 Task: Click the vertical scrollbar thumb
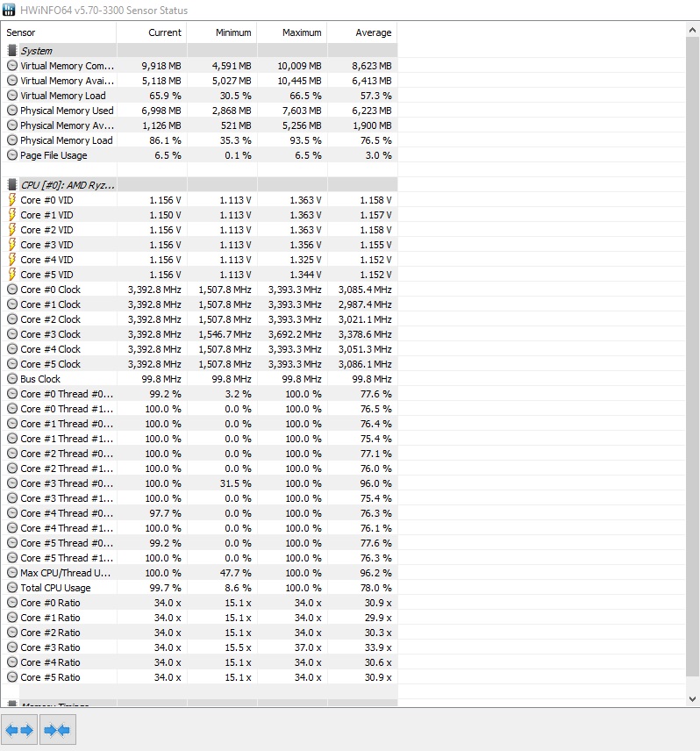click(692, 357)
